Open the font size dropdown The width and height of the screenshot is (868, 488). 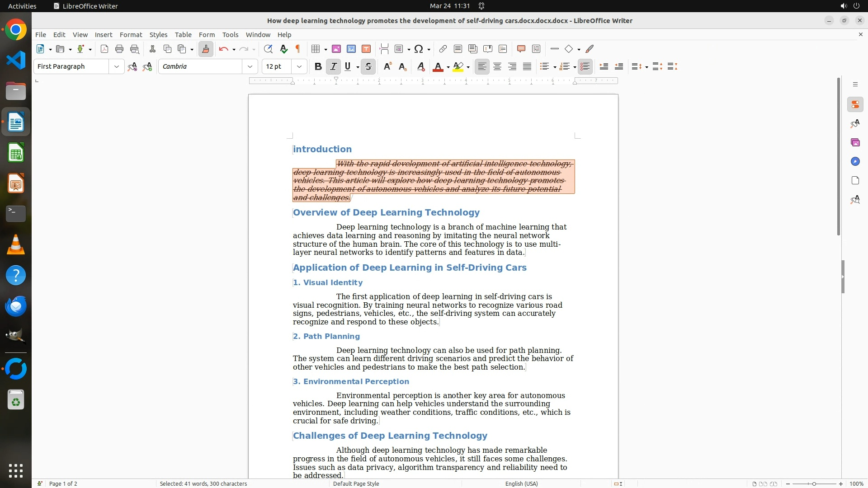[x=299, y=66]
